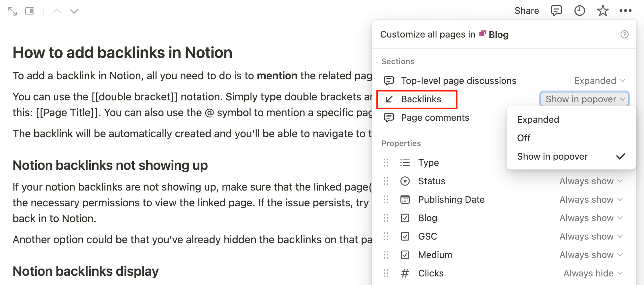Click the checkbox icon beside the GSC property
The height and width of the screenshot is (285, 644).
pos(405,236)
